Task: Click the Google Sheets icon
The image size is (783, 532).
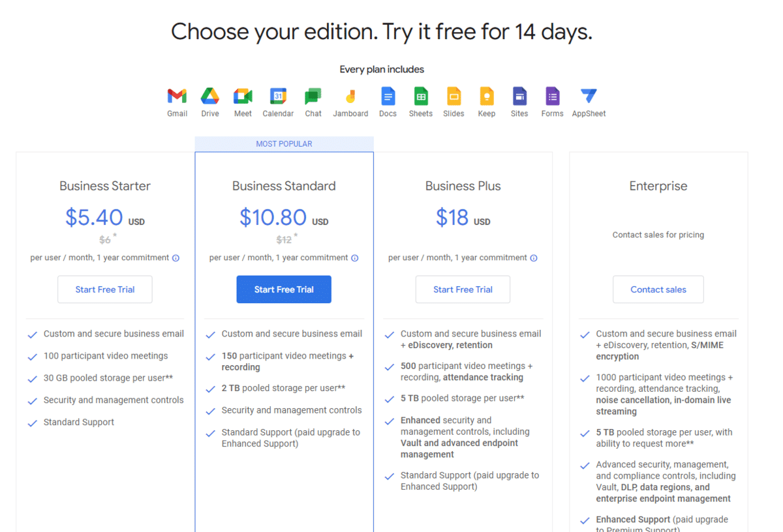Action: pyautogui.click(x=421, y=96)
